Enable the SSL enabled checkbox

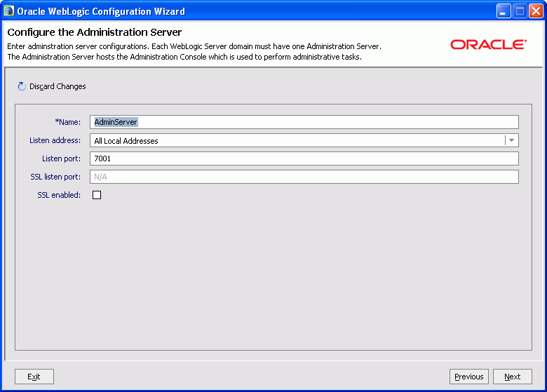pos(97,195)
